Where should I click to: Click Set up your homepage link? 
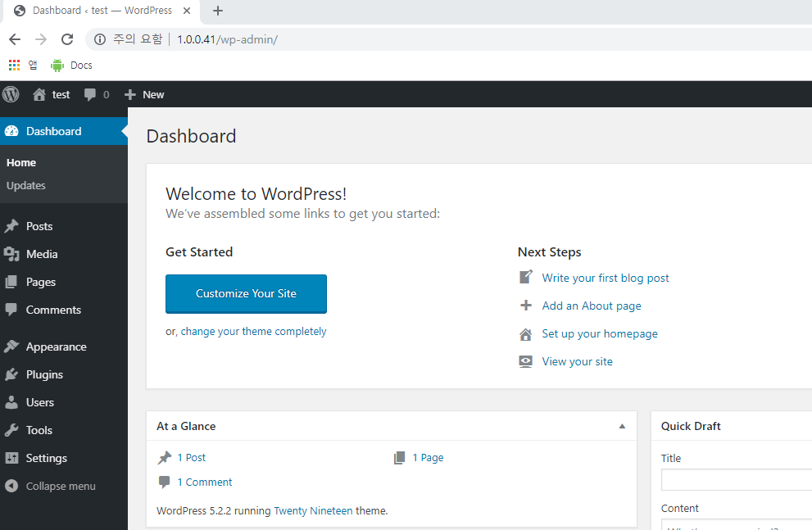pos(600,334)
